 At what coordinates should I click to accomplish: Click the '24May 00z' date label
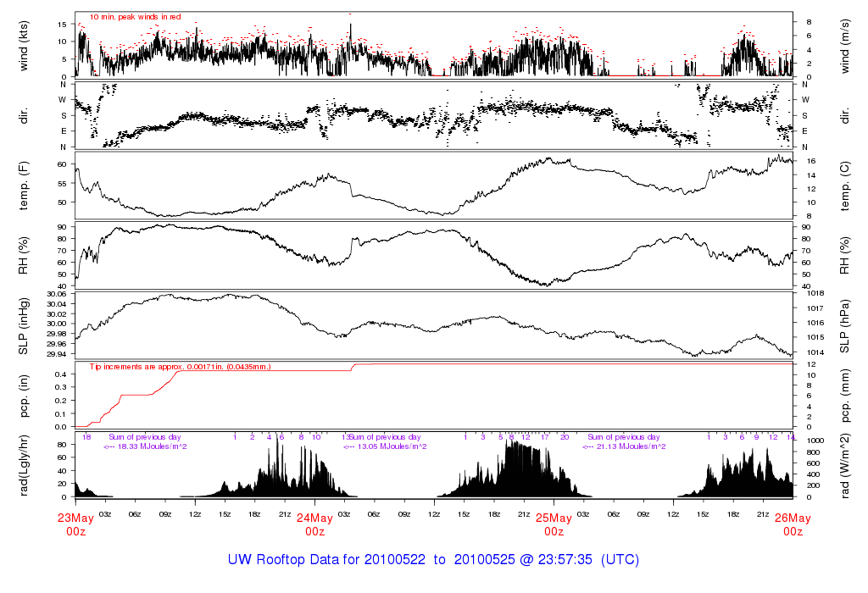pyautogui.click(x=314, y=524)
